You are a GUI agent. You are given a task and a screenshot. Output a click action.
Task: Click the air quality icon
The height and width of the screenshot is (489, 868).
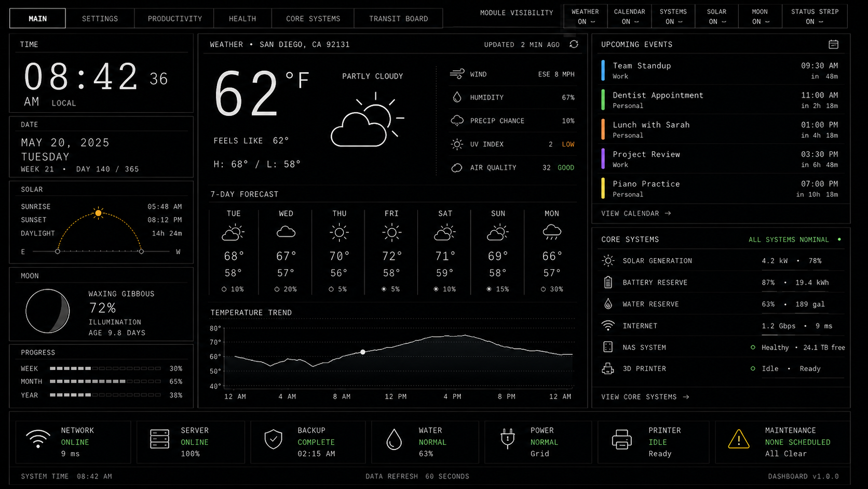coord(457,167)
